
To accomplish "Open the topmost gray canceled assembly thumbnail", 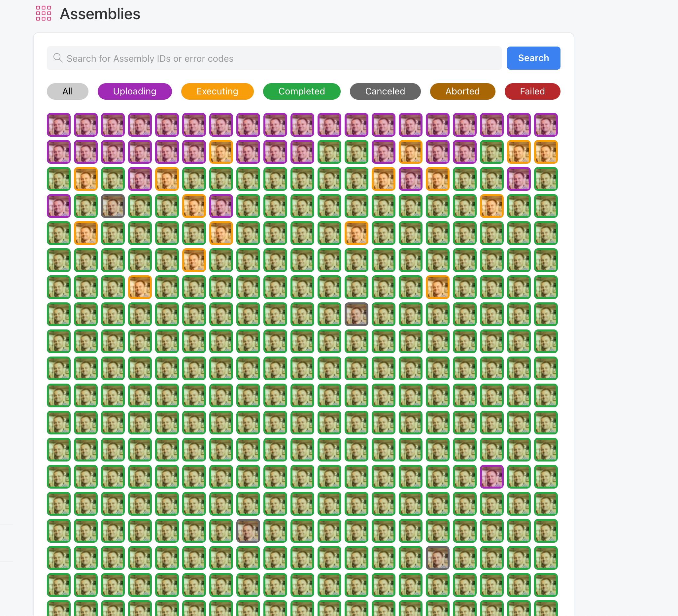I will (113, 206).
